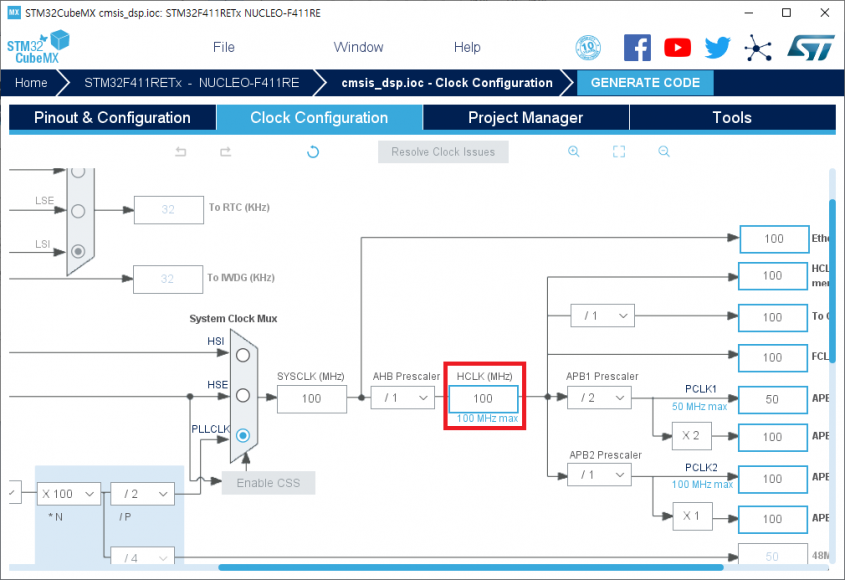Screen dimensions: 845x580
Task: Select HSE in System Clock Mux
Action: 243,395
